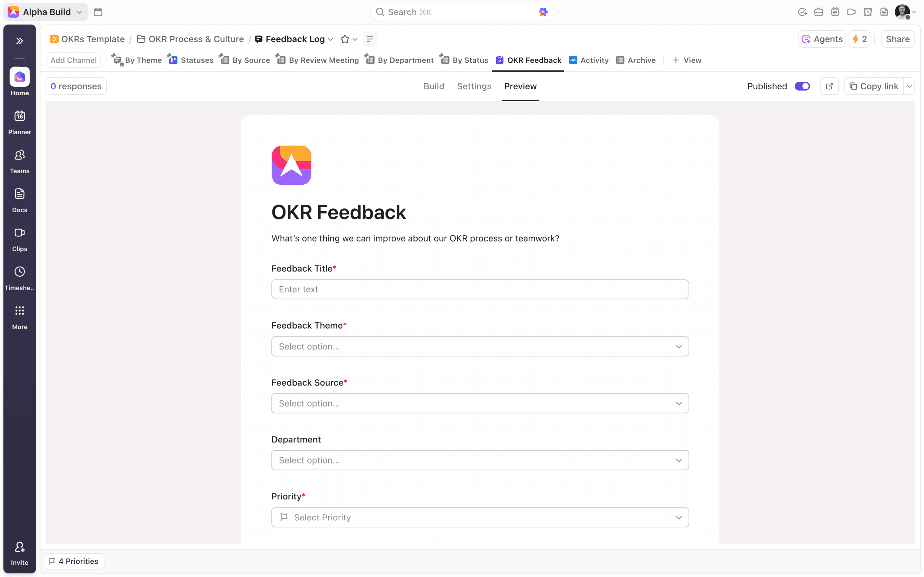Screen dimensions: 924x577
Task: Click the AI sparkle icon in search
Action: click(543, 12)
